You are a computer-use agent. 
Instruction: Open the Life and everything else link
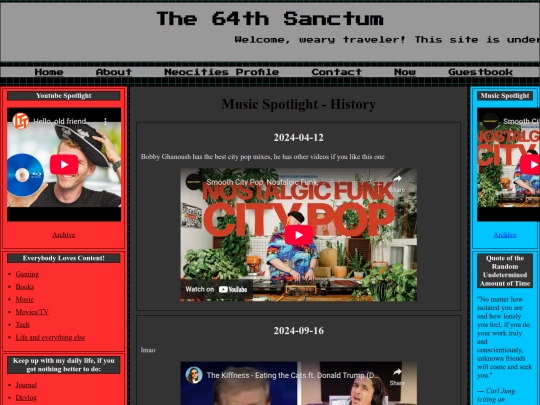tap(50, 337)
